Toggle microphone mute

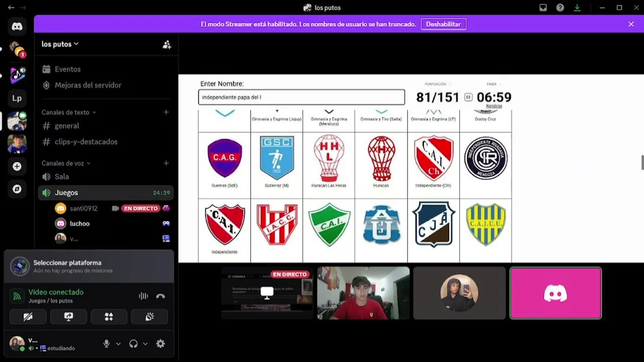click(x=106, y=344)
